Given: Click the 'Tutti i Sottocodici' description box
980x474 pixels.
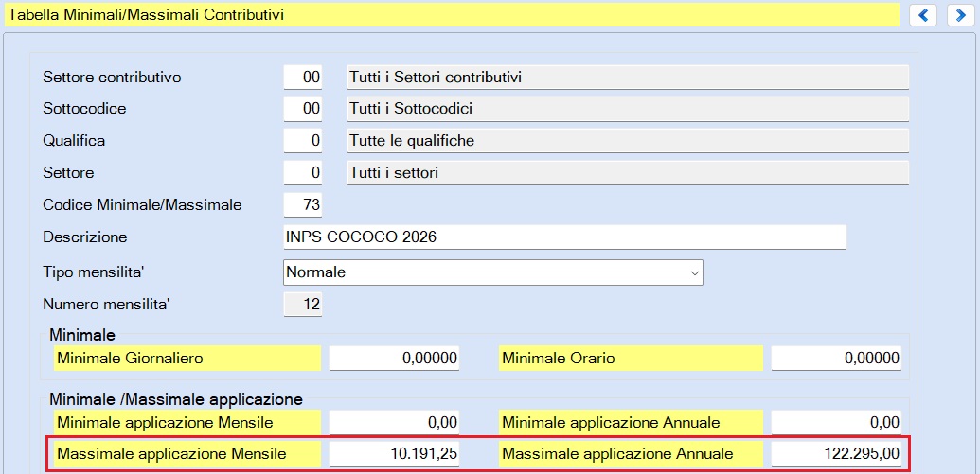Looking at the screenshot, I should (628, 109).
